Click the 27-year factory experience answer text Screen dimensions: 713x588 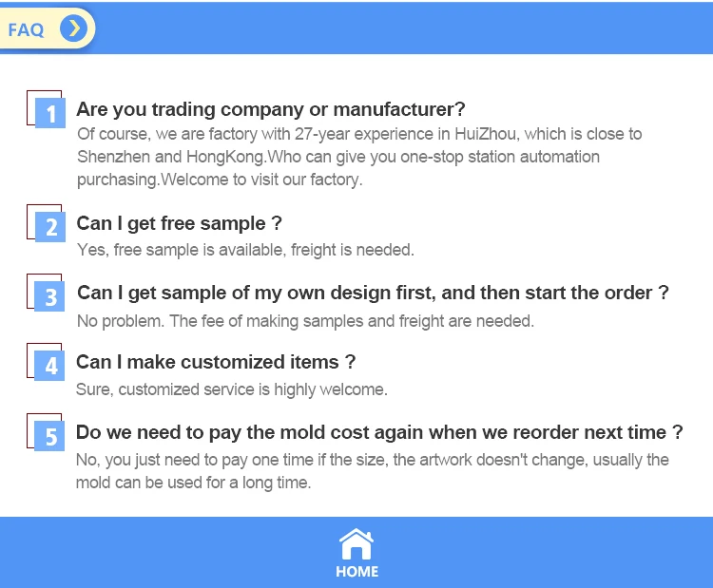click(359, 157)
